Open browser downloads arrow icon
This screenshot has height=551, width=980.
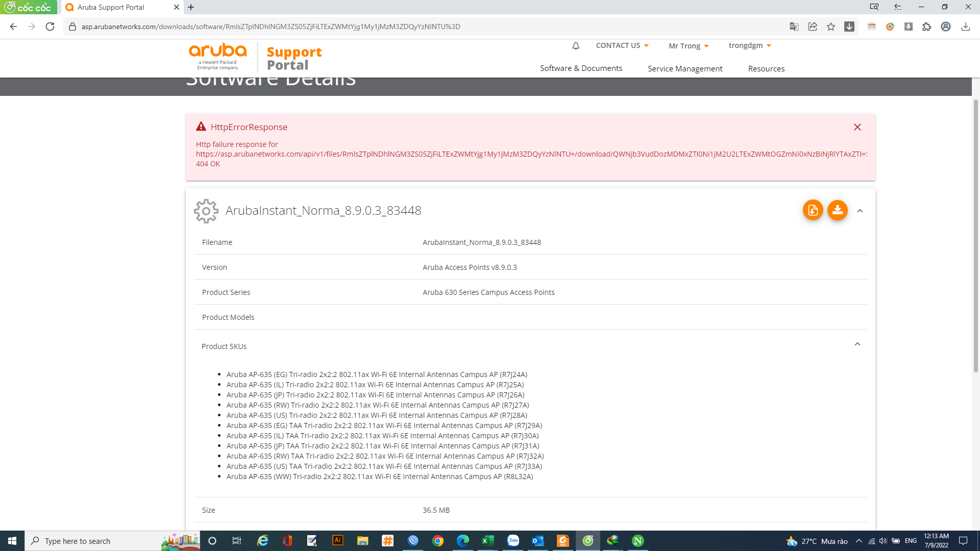849,27
